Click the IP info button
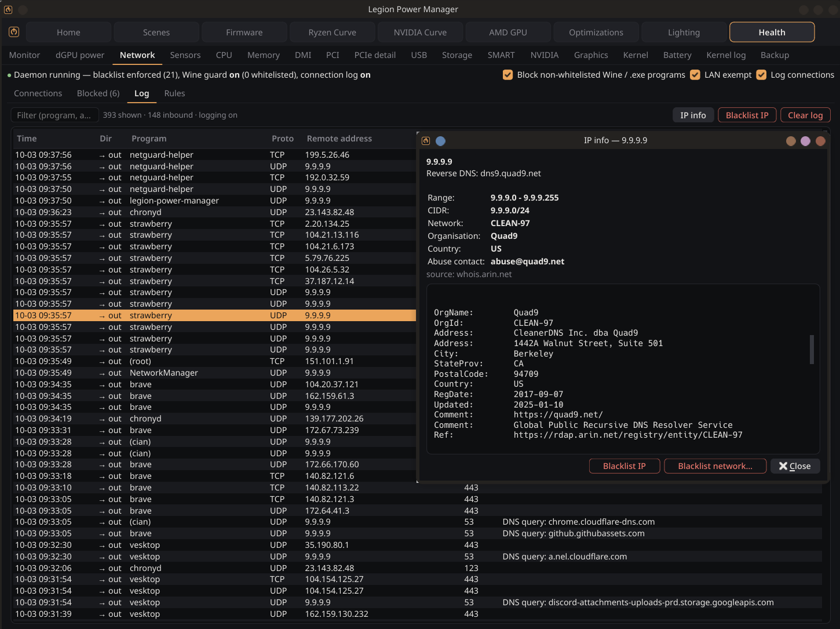 [x=693, y=115]
